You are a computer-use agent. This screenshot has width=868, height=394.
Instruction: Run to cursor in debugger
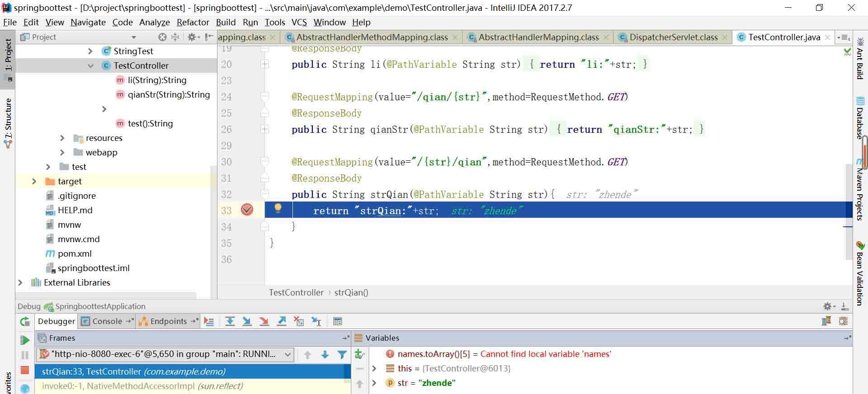316,321
